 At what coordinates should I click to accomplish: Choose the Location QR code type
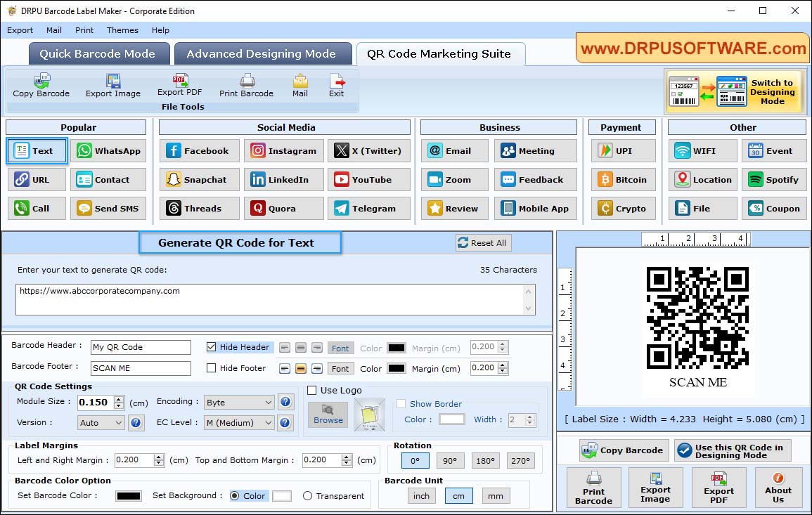(703, 180)
